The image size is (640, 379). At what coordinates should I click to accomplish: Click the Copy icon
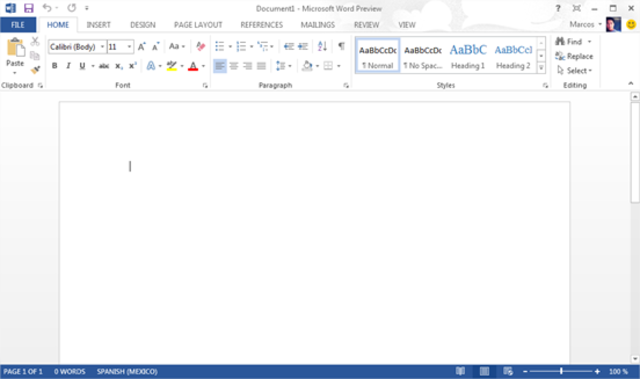(x=35, y=56)
